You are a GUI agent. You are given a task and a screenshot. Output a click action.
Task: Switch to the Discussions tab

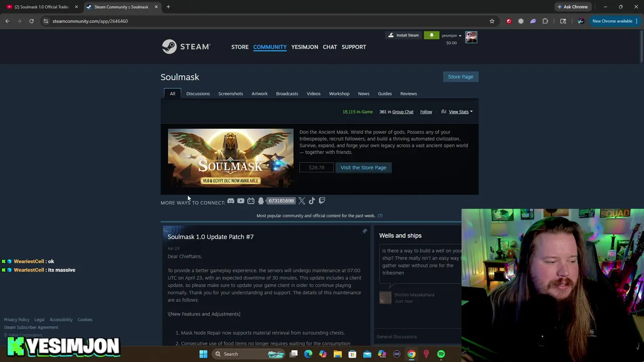point(198,94)
